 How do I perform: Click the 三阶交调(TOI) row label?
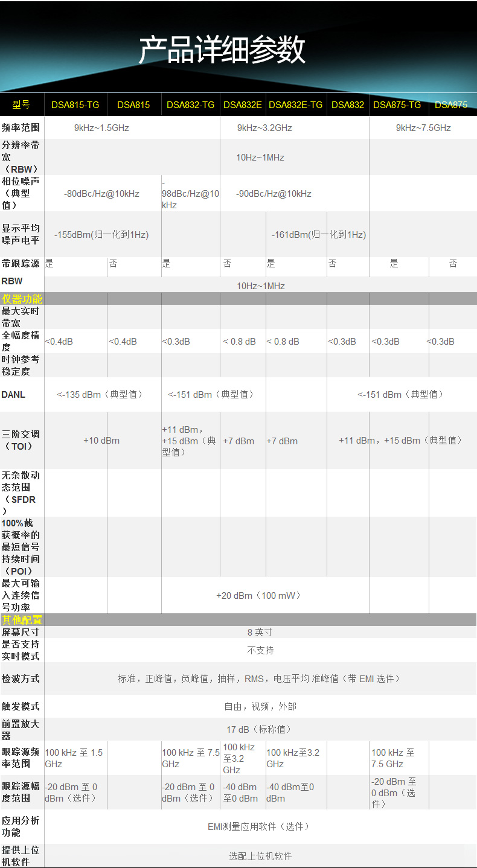click(x=21, y=440)
